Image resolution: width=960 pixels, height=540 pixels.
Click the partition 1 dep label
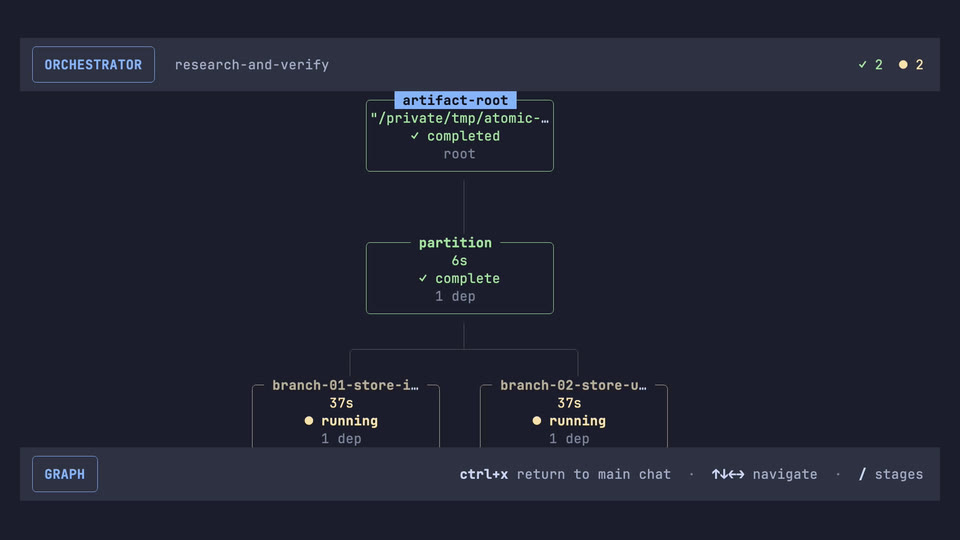click(456, 296)
